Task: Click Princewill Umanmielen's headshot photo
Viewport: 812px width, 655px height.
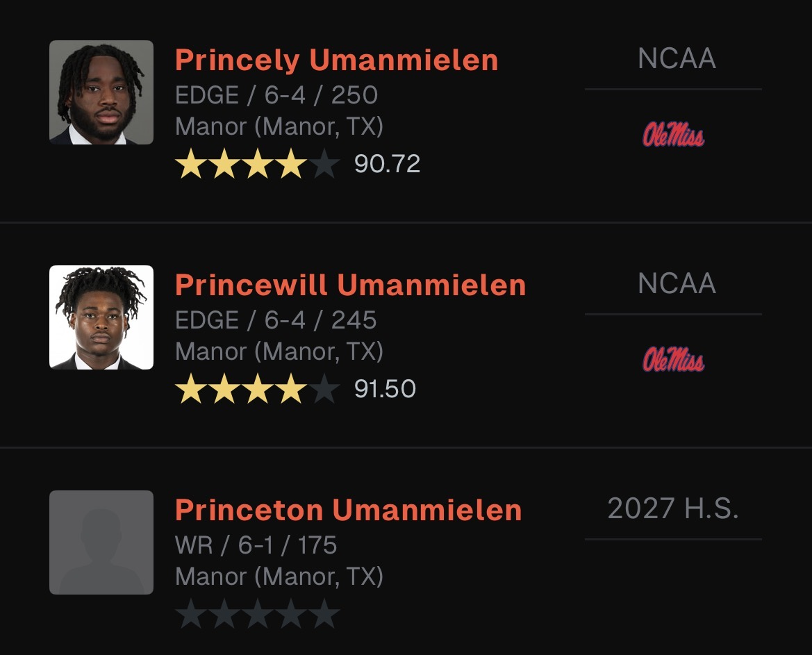Action: (101, 317)
